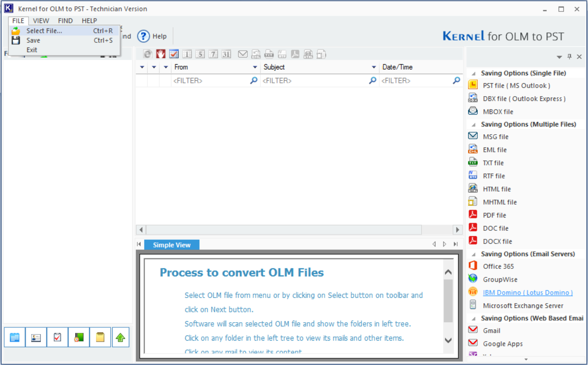Image resolution: width=588 pixels, height=365 pixels.
Task: Select Gmail saving option
Action: (492, 331)
